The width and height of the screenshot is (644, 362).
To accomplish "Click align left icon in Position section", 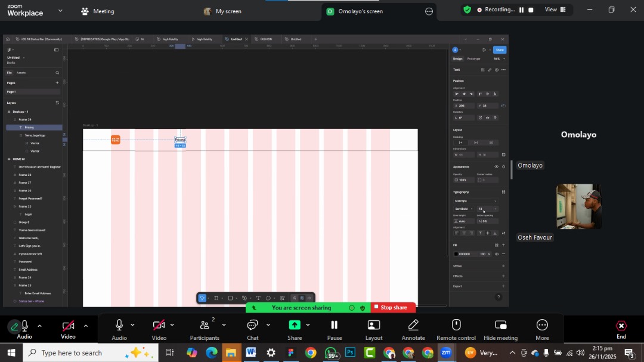I will (456, 94).
